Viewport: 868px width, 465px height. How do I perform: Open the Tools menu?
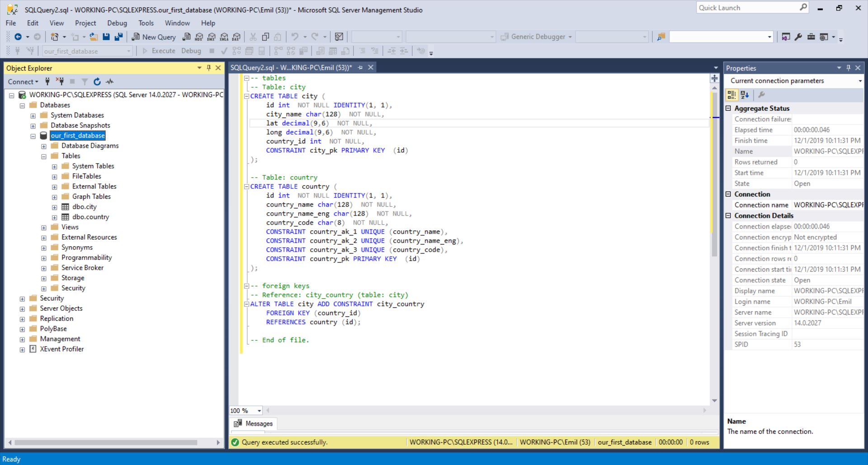(146, 23)
